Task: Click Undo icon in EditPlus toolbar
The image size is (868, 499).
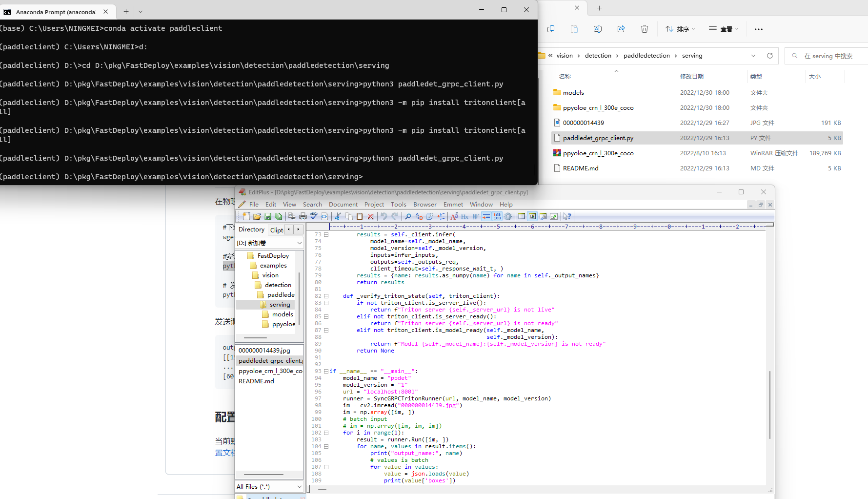Action: (384, 216)
